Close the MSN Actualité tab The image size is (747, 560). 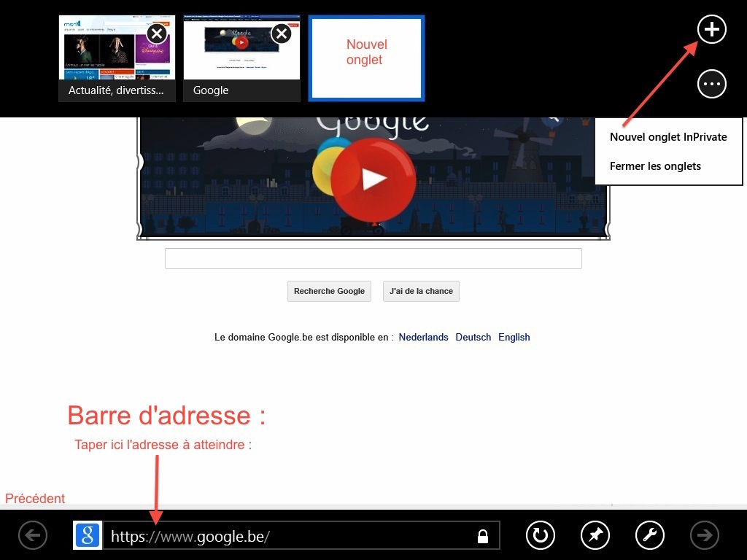point(157,34)
